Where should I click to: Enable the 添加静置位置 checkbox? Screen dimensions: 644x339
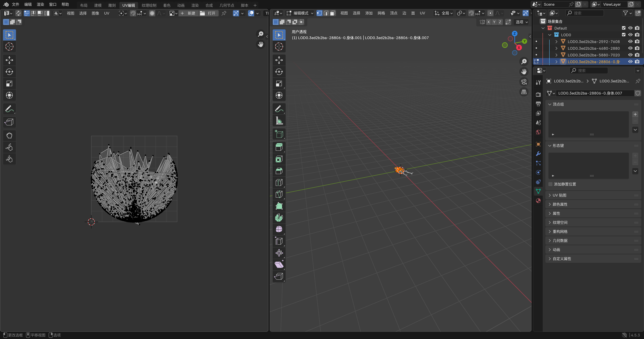550,184
